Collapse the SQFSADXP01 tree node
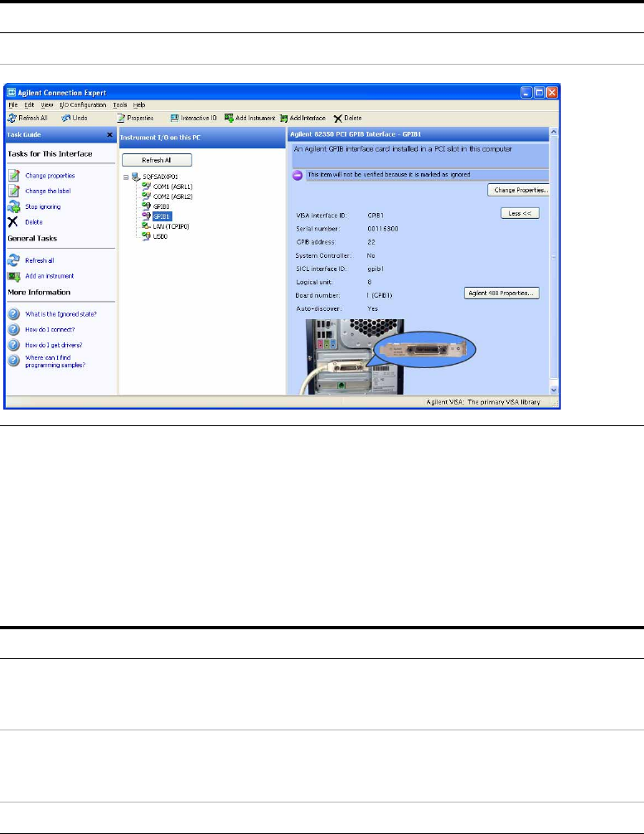 (x=126, y=177)
